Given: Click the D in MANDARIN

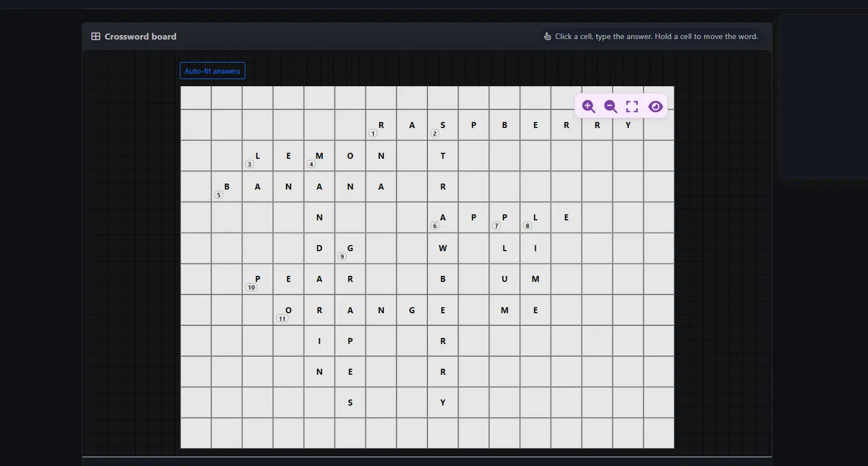Looking at the screenshot, I should tap(319, 248).
